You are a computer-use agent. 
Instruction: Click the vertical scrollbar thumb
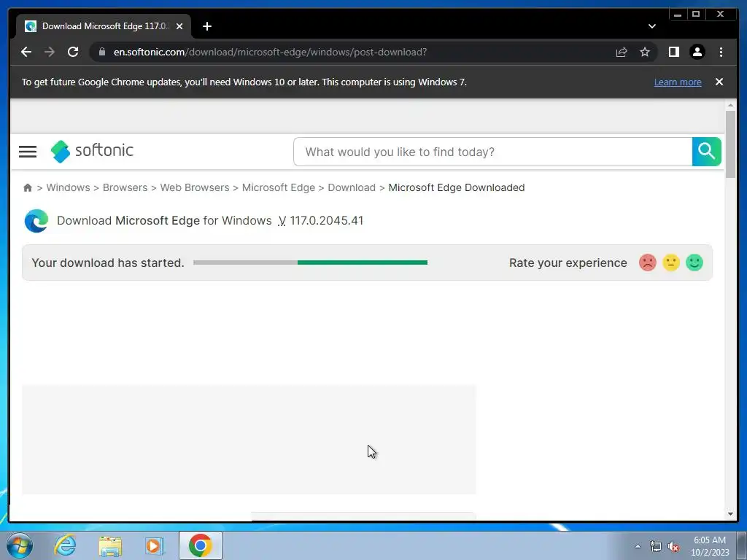point(730,144)
